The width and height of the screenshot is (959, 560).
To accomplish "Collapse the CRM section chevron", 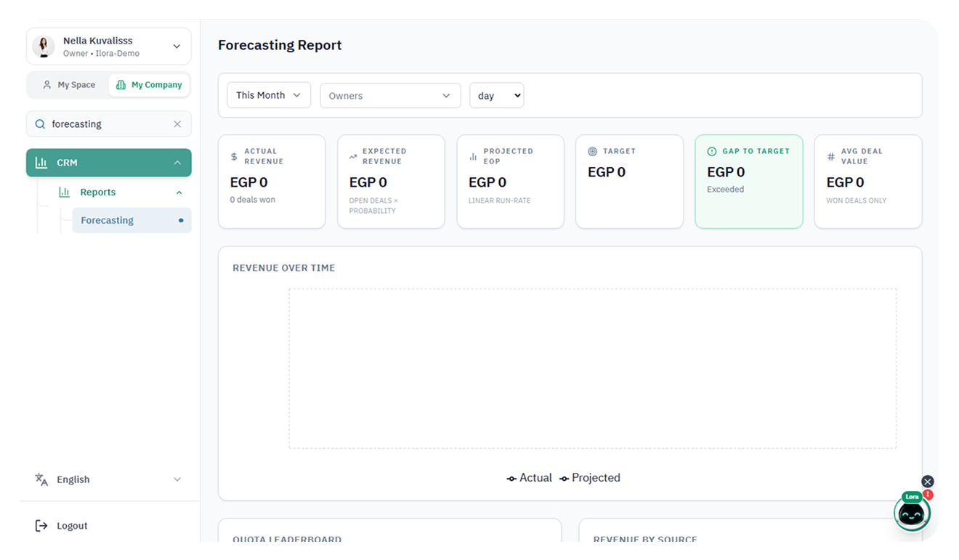I will click(x=177, y=163).
